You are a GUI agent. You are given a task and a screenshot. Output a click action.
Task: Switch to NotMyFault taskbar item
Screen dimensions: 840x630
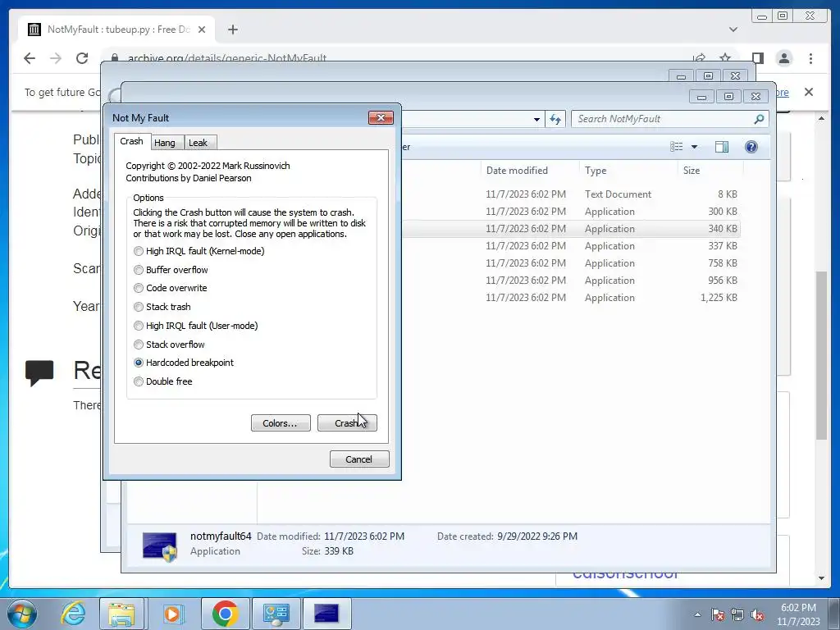[326, 614]
